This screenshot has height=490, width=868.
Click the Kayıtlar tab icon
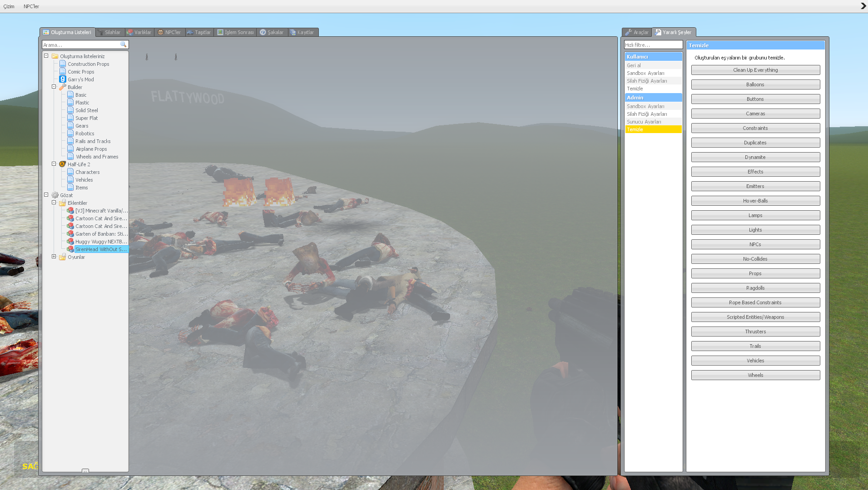(293, 32)
